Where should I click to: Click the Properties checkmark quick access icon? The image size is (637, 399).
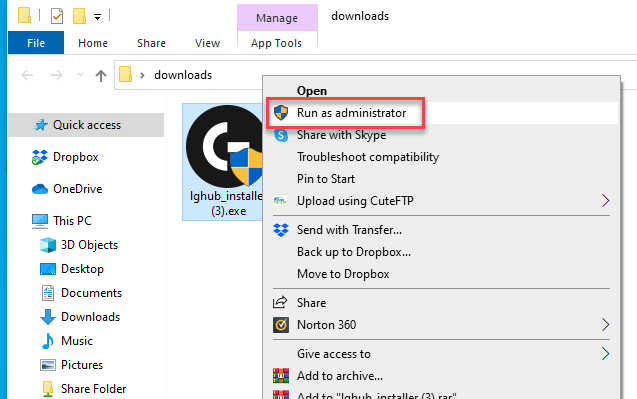coord(57,16)
